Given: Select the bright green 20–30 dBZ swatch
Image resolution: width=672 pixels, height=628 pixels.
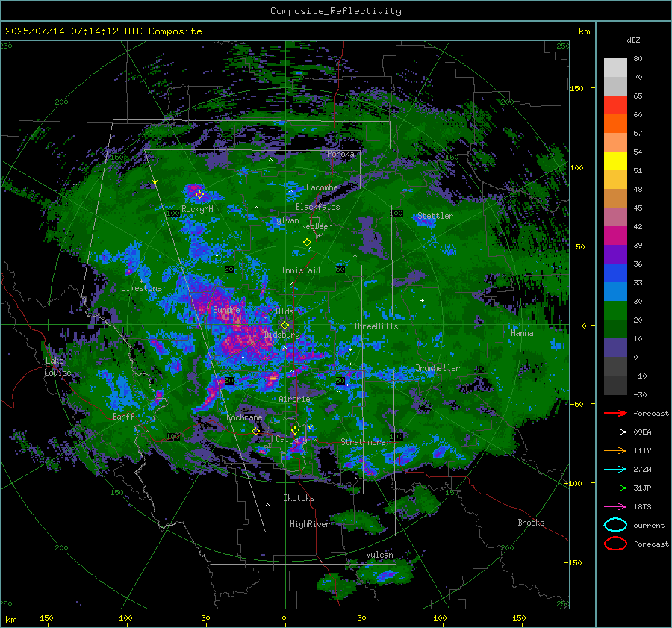Looking at the screenshot, I should [x=615, y=311].
